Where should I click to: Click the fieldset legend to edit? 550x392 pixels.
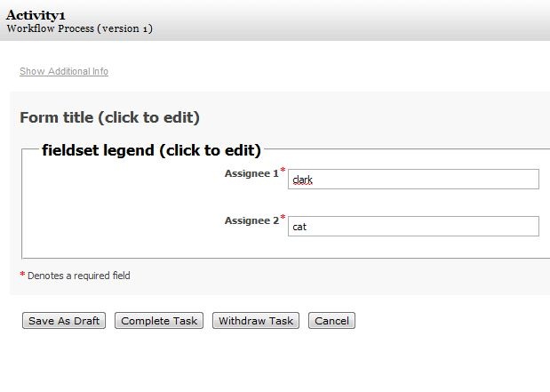pos(151,150)
